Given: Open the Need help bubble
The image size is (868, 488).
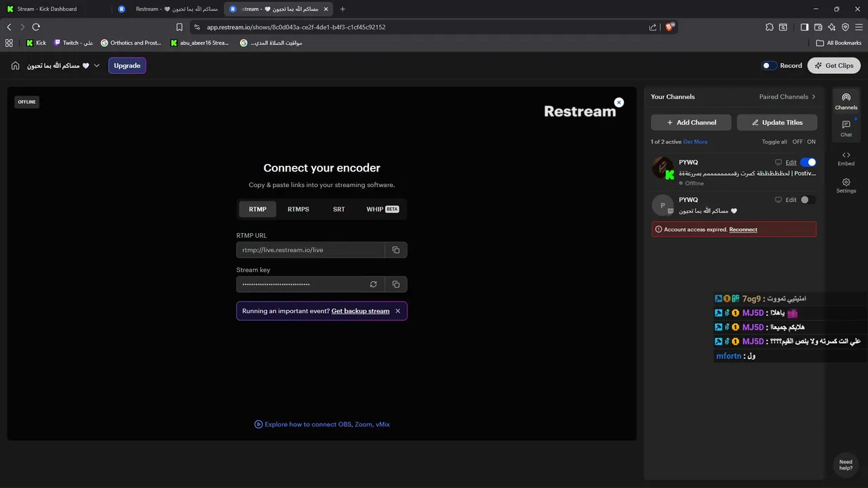Looking at the screenshot, I should [x=846, y=465].
